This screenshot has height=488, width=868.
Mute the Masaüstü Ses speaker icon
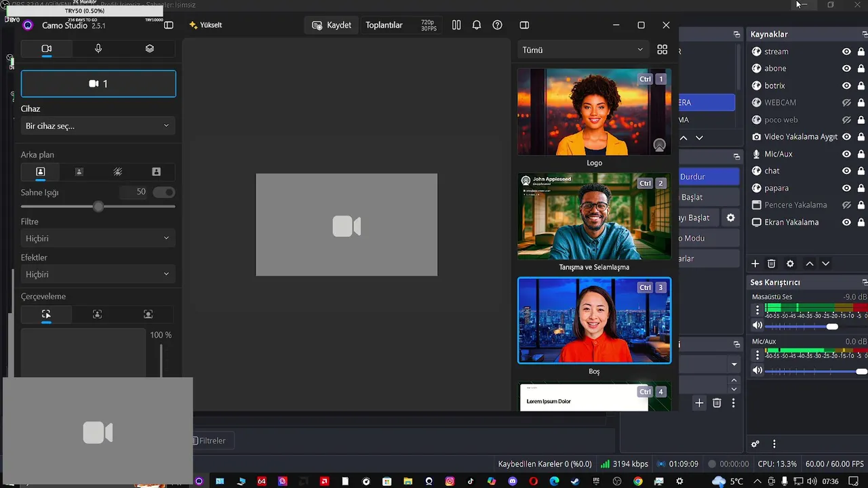(757, 326)
